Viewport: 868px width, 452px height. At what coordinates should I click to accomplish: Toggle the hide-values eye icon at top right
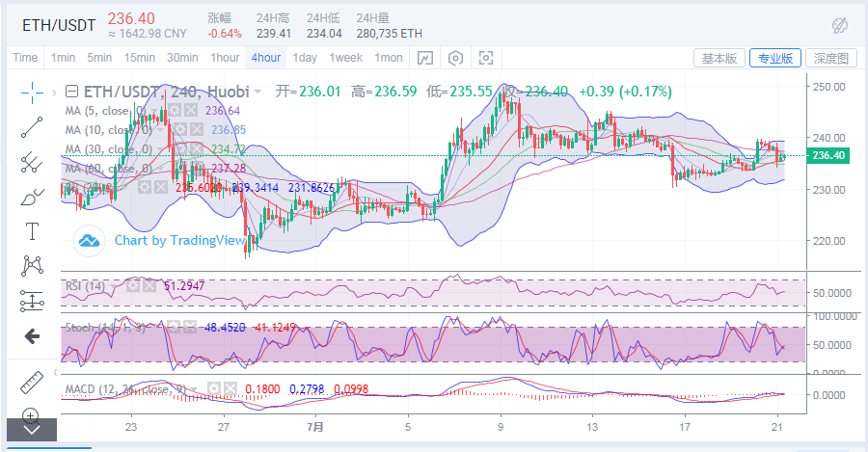point(840,25)
